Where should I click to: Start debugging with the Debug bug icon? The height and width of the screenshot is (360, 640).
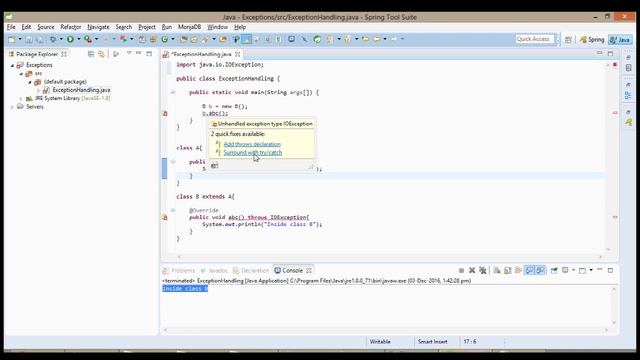coord(53,39)
